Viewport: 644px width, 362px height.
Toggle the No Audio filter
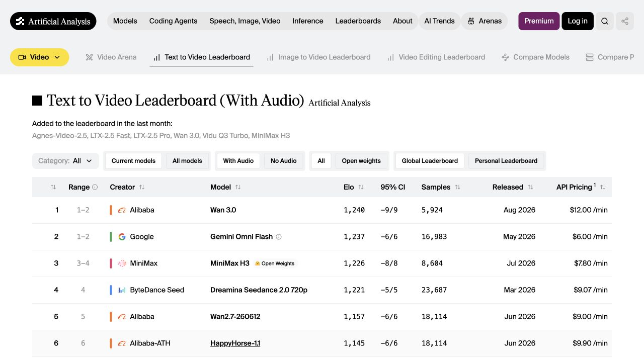pyautogui.click(x=283, y=161)
